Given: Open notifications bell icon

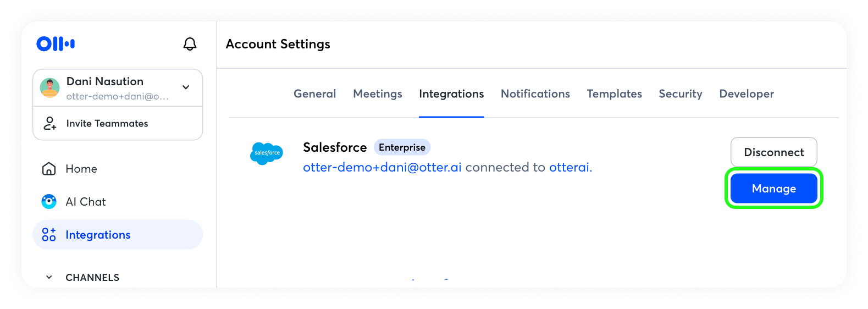Looking at the screenshot, I should pos(190,44).
